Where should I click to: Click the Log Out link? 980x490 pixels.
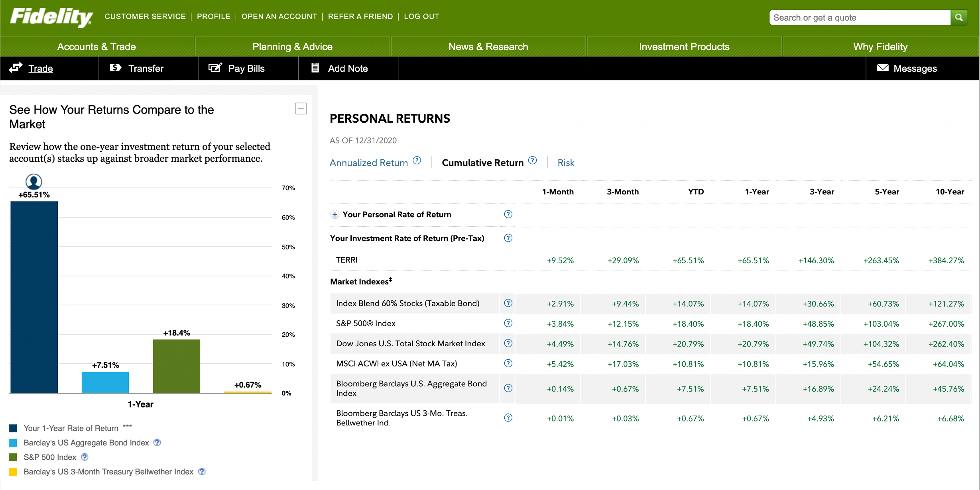pos(421,16)
